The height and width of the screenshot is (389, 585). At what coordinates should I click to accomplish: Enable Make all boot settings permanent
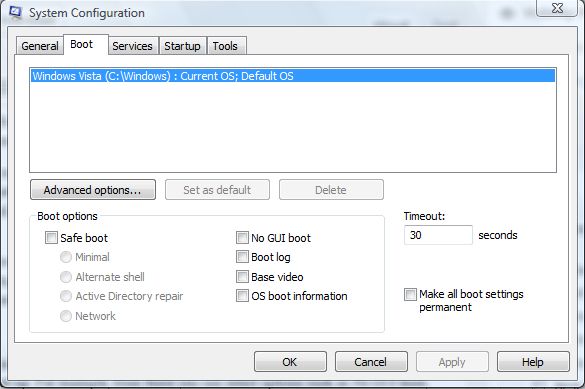point(410,294)
